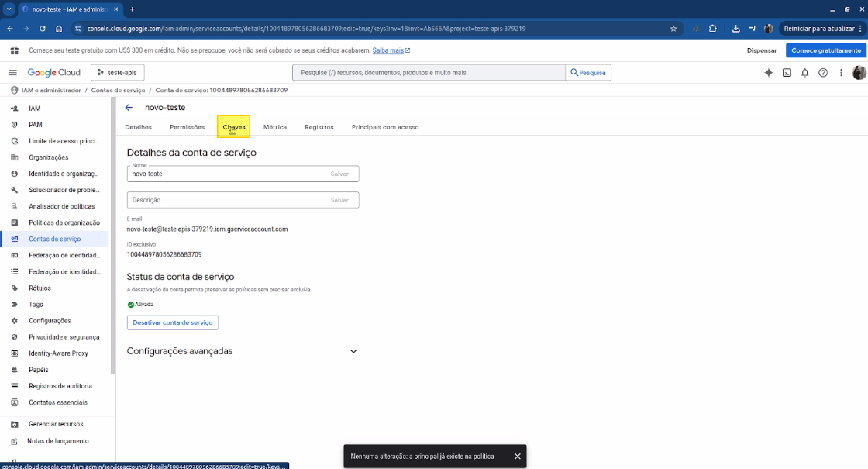Open the notifications bell

click(805, 73)
